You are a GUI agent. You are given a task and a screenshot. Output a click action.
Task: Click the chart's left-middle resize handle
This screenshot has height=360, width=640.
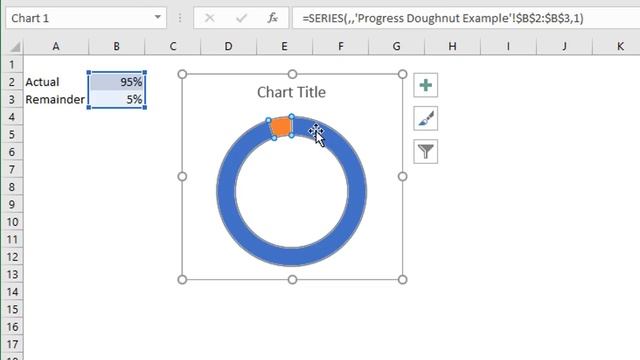click(x=182, y=176)
